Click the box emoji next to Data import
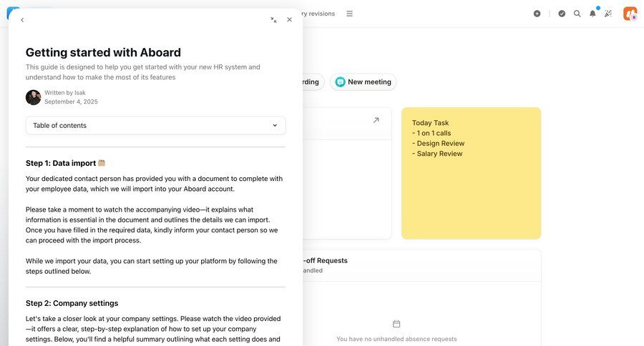 click(102, 163)
